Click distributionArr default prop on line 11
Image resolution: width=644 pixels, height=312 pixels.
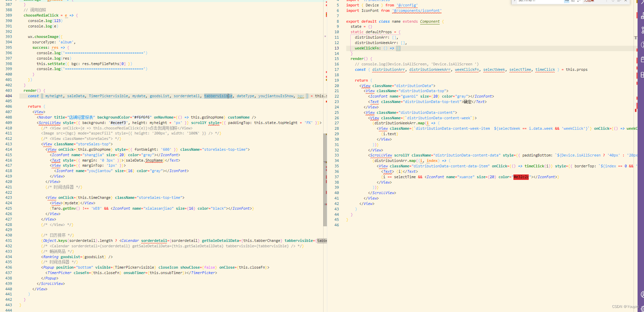pyautogui.click(x=371, y=38)
